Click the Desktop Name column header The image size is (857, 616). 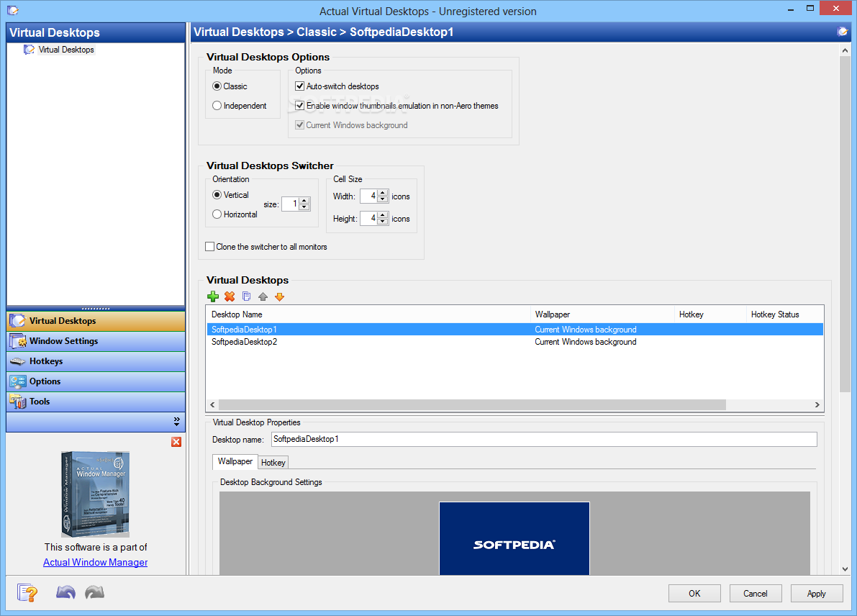pyautogui.click(x=368, y=314)
